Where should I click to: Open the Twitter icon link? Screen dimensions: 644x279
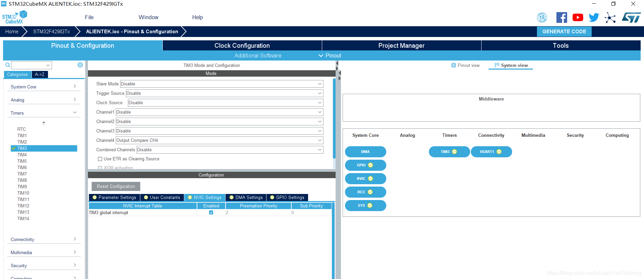(594, 17)
